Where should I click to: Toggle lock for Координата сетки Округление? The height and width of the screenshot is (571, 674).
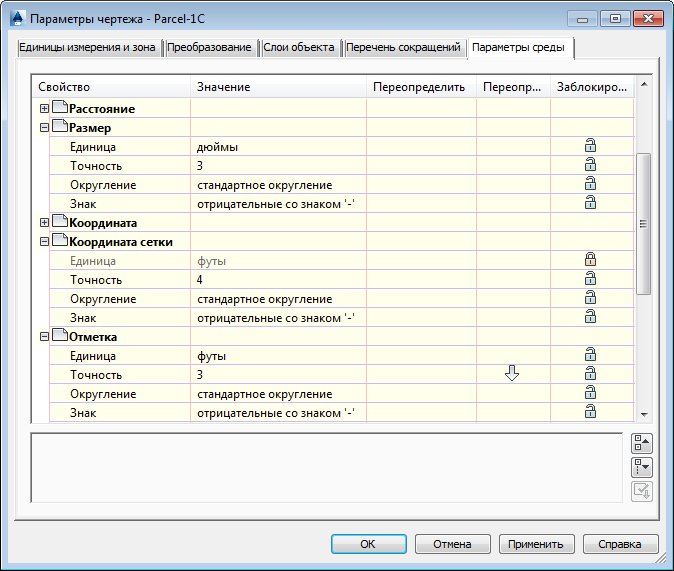point(590,298)
